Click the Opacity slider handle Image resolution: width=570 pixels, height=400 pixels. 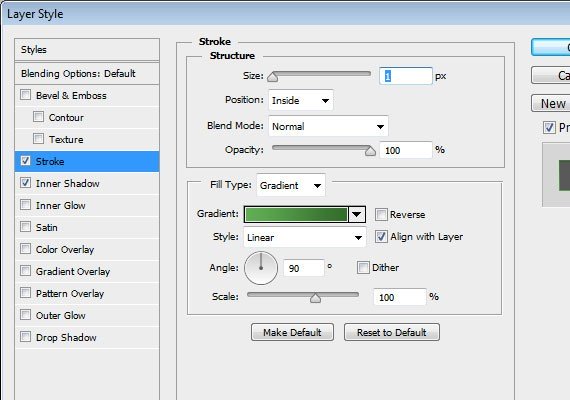pyautogui.click(x=370, y=150)
